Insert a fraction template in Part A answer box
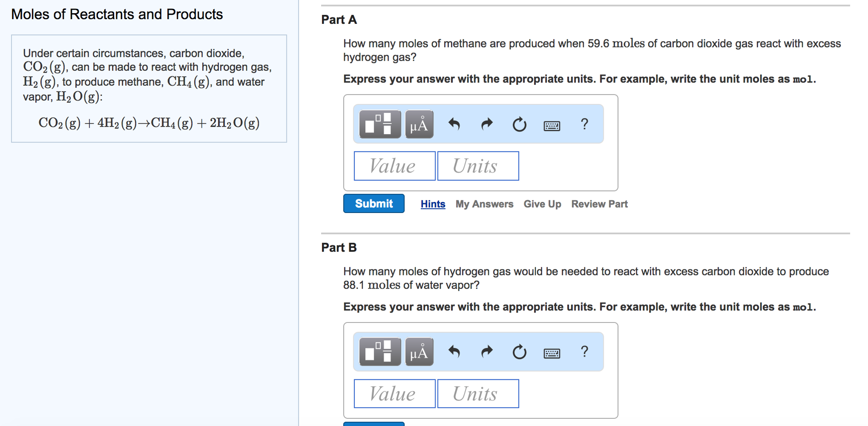The width and height of the screenshot is (868, 426). point(380,124)
